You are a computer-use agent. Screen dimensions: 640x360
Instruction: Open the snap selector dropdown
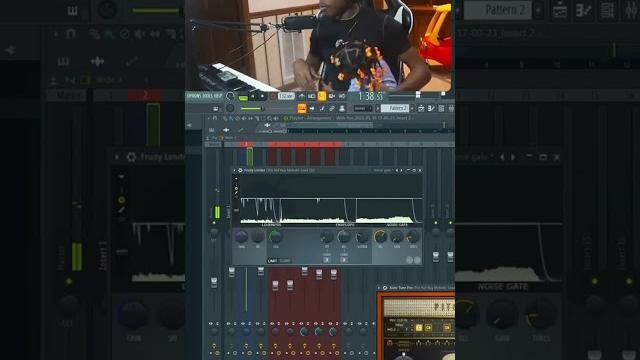362,109
